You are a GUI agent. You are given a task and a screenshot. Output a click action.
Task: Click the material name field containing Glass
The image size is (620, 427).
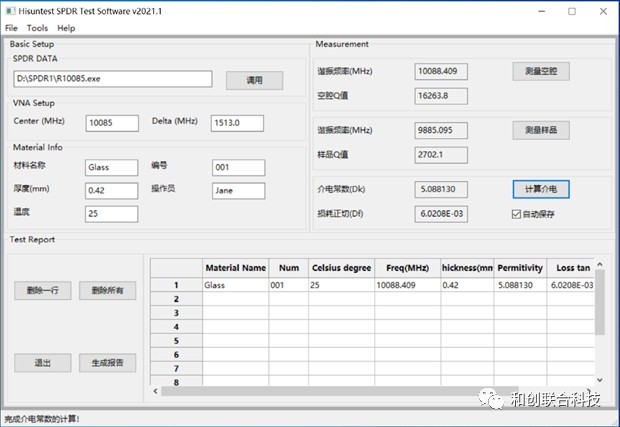coord(112,168)
